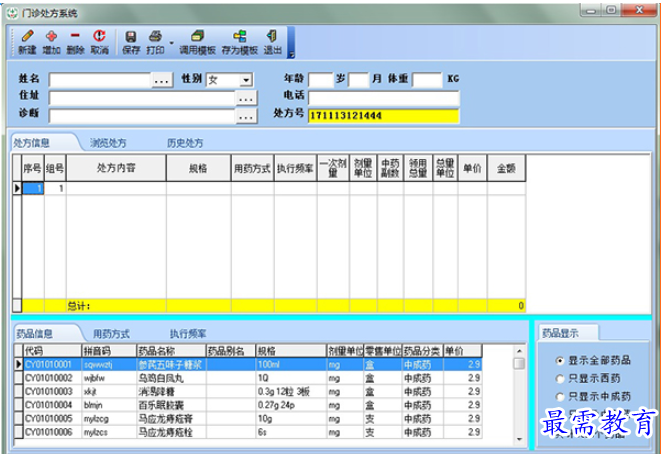The height and width of the screenshot is (454, 664).
Task: Expand the toolbar overflow arrow
Action: point(291,54)
